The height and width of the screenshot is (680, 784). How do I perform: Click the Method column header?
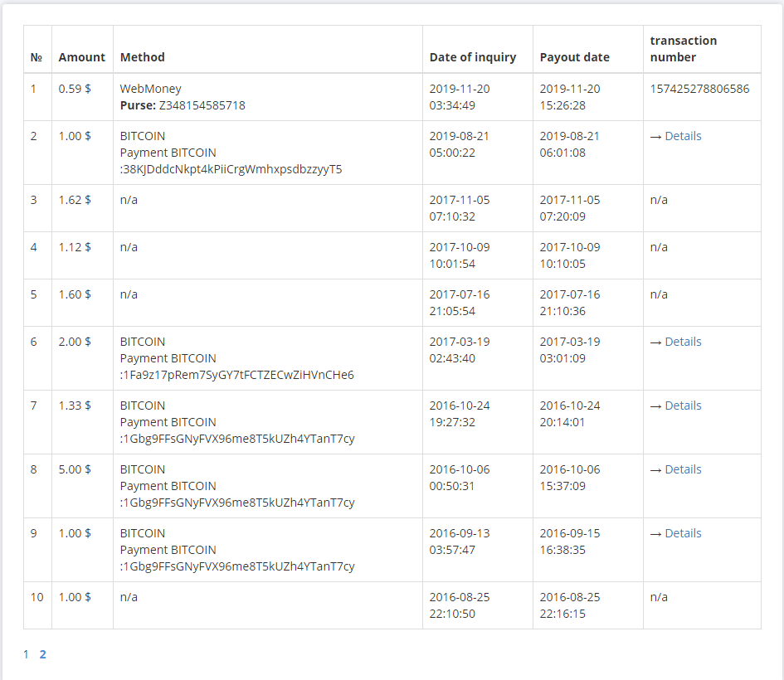tap(143, 57)
